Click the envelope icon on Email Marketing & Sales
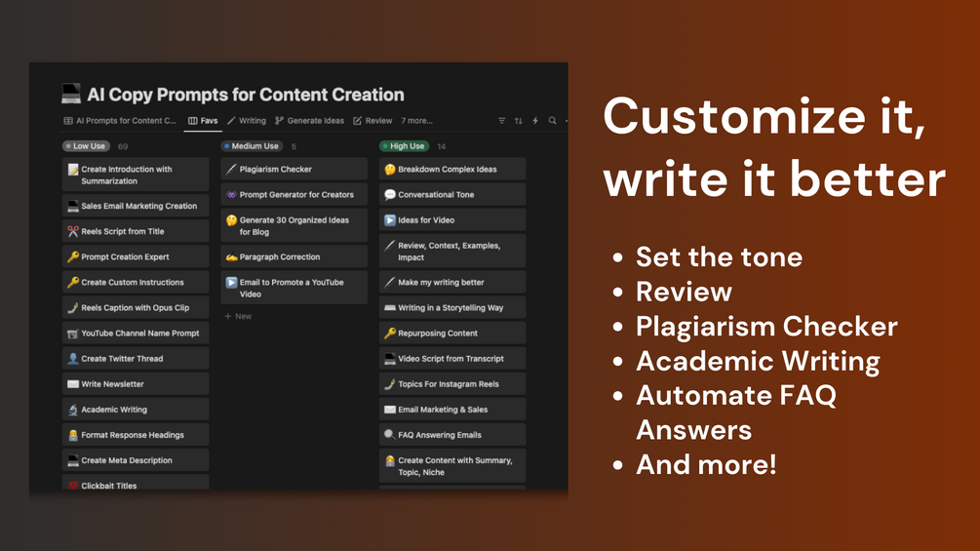Image resolution: width=980 pixels, height=551 pixels. point(390,410)
